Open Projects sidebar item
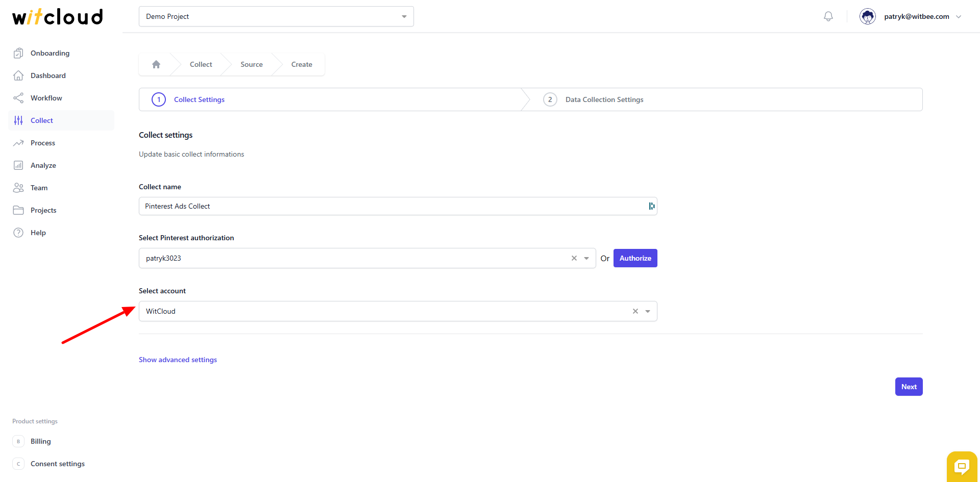Viewport: 980px width, 482px height. click(61, 210)
